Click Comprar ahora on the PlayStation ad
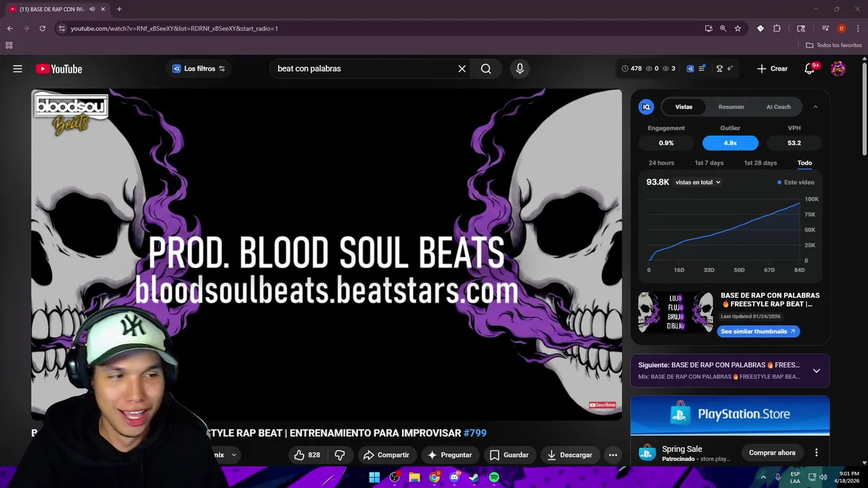This screenshot has width=868, height=488. pos(772,453)
